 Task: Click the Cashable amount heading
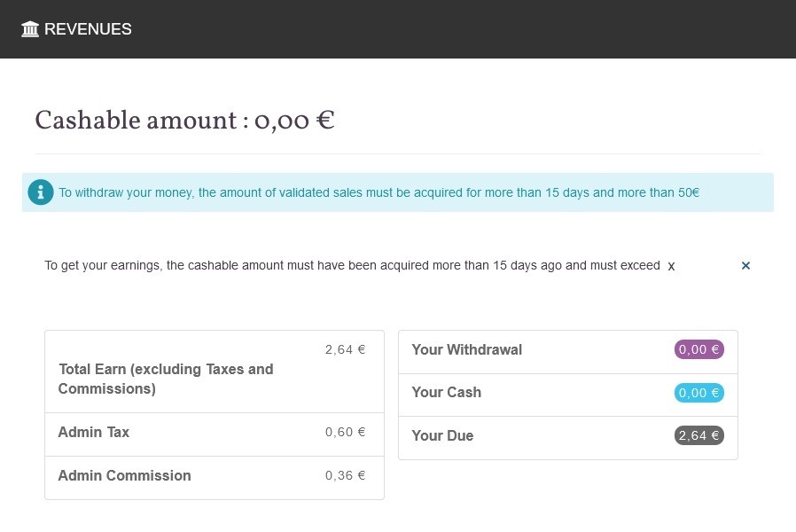(x=184, y=121)
